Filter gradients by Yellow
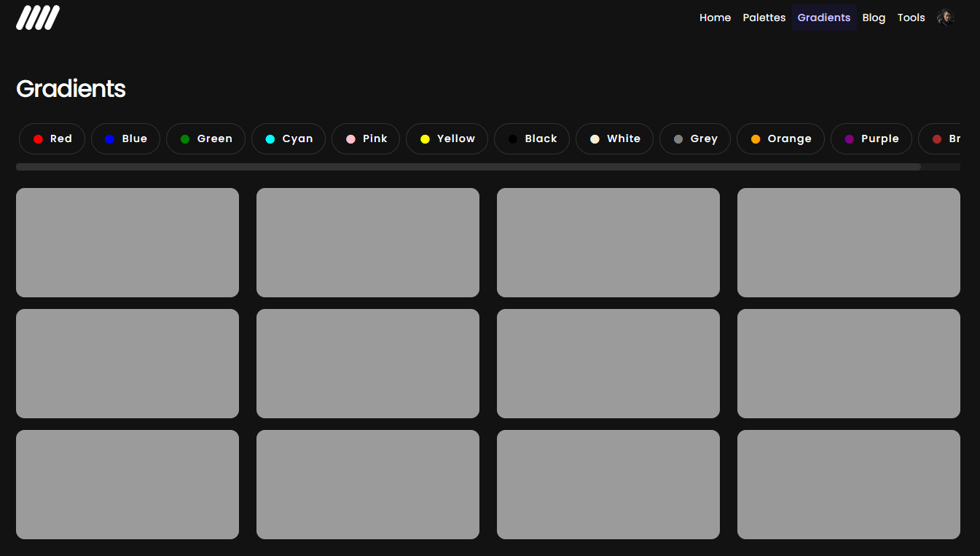The width and height of the screenshot is (980, 556). (x=447, y=138)
